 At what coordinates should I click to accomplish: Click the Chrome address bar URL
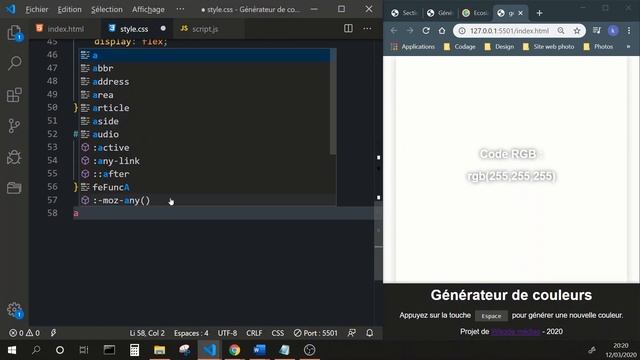[509, 31]
